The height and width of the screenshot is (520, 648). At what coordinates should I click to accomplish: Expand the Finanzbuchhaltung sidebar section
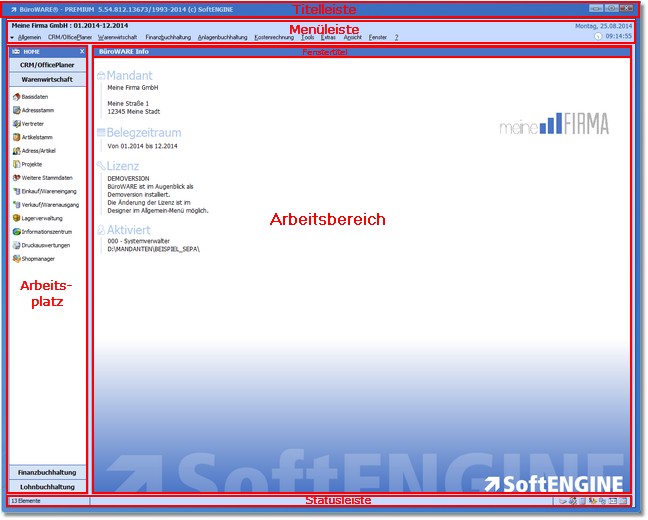(47, 472)
